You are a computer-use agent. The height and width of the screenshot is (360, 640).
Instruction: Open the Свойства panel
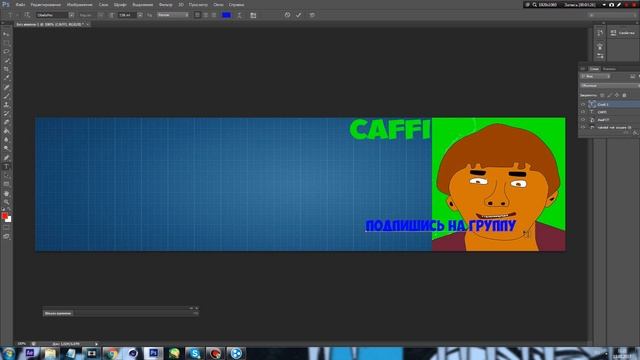click(623, 33)
